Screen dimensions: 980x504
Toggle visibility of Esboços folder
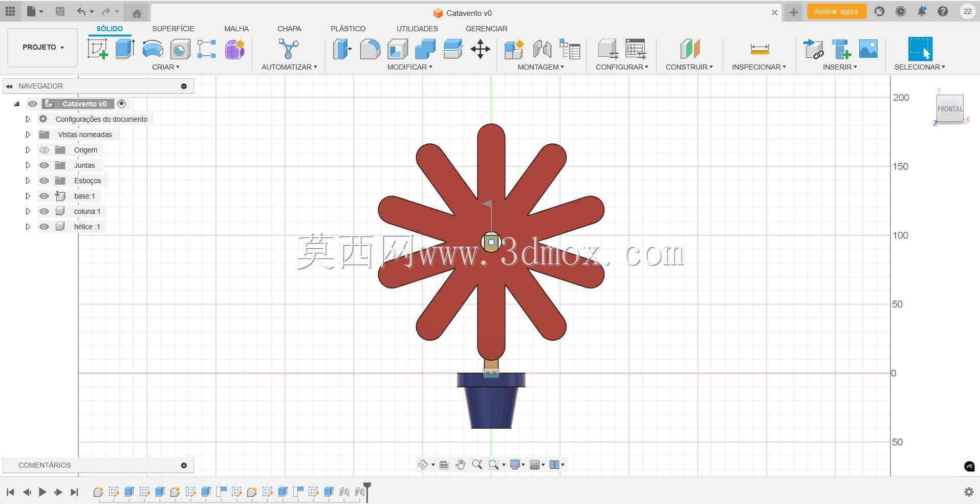coord(45,181)
